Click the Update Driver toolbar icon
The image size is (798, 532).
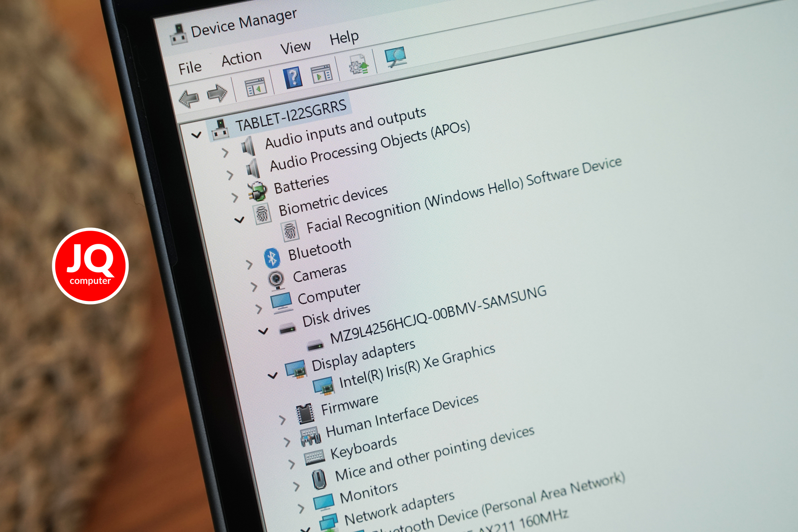(359, 65)
